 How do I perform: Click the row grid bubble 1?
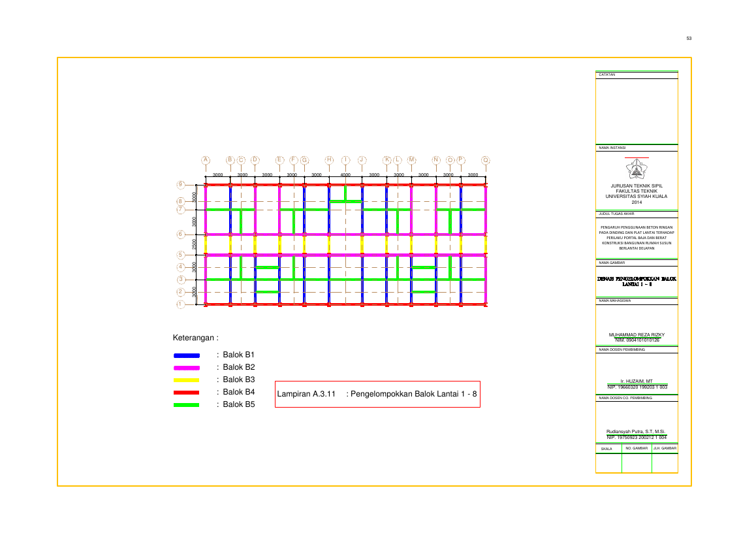181,304
